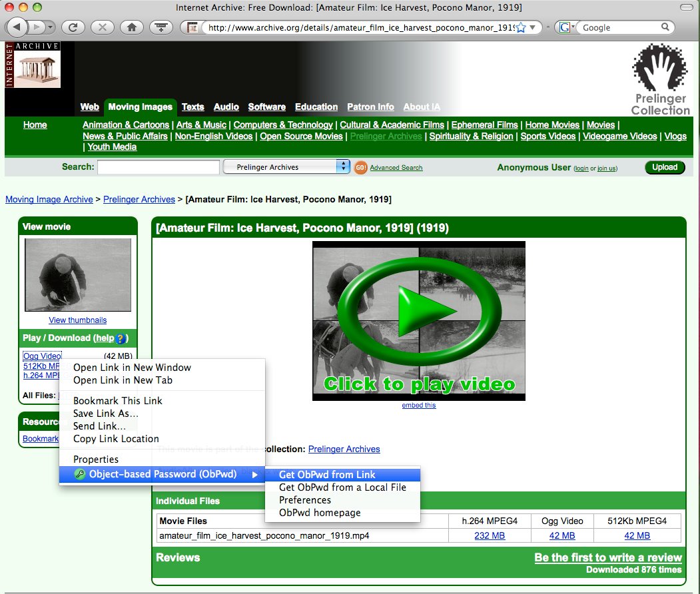Choose Open Link in New Tab

click(162, 380)
